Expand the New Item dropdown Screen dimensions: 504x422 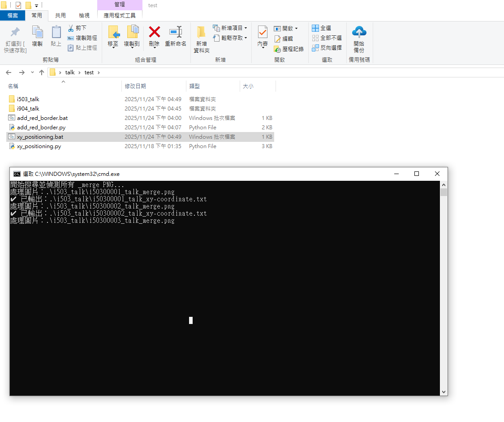pos(230,28)
